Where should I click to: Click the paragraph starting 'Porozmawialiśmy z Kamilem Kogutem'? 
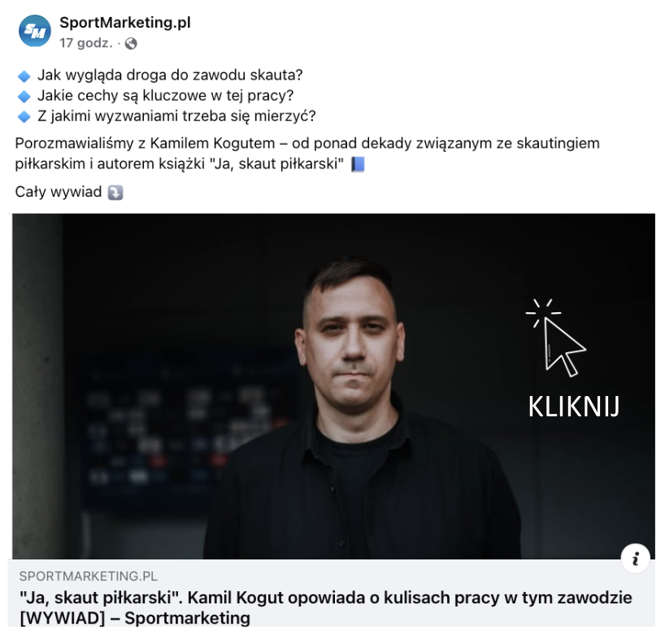(x=307, y=154)
